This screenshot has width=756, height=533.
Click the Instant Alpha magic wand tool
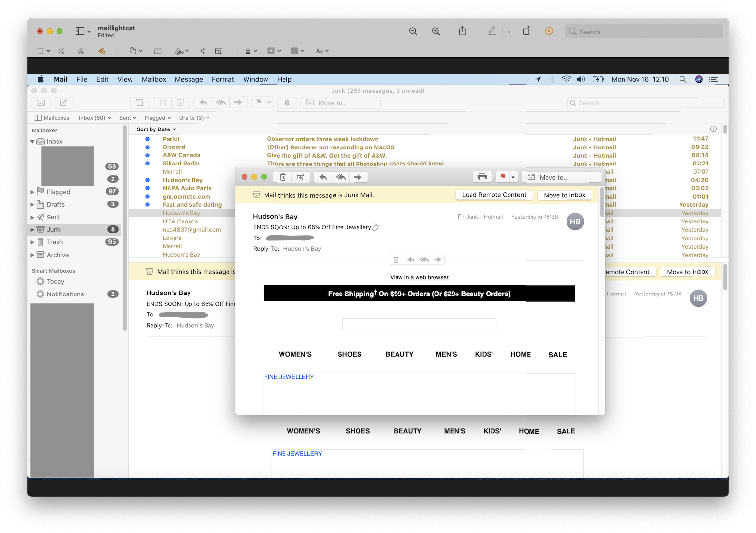coord(61,51)
